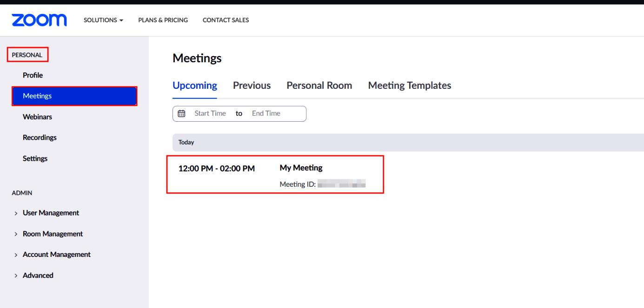The height and width of the screenshot is (308, 644).
Task: Open the calendar date picker icon
Action: click(181, 113)
